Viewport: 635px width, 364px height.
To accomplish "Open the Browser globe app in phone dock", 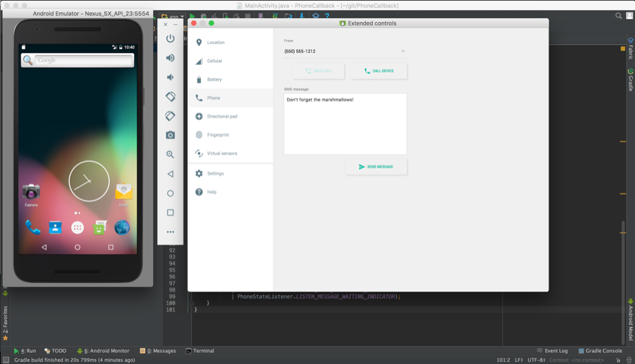I will (x=122, y=228).
